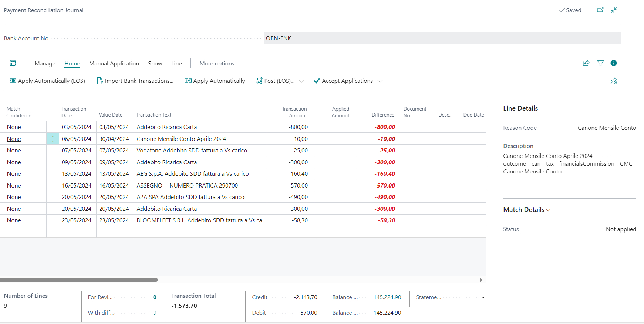
Task: Expand Accept Applications dropdown arrow
Action: (x=380, y=81)
